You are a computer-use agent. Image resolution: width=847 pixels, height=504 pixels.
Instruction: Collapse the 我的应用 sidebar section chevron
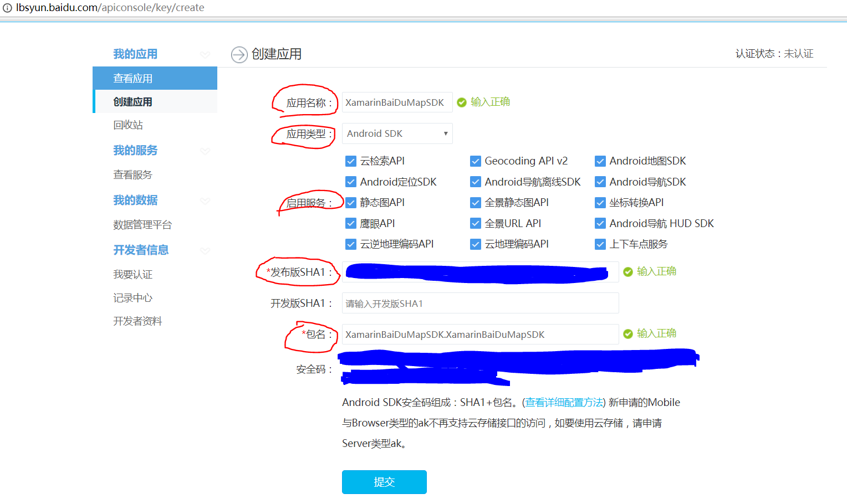(205, 54)
